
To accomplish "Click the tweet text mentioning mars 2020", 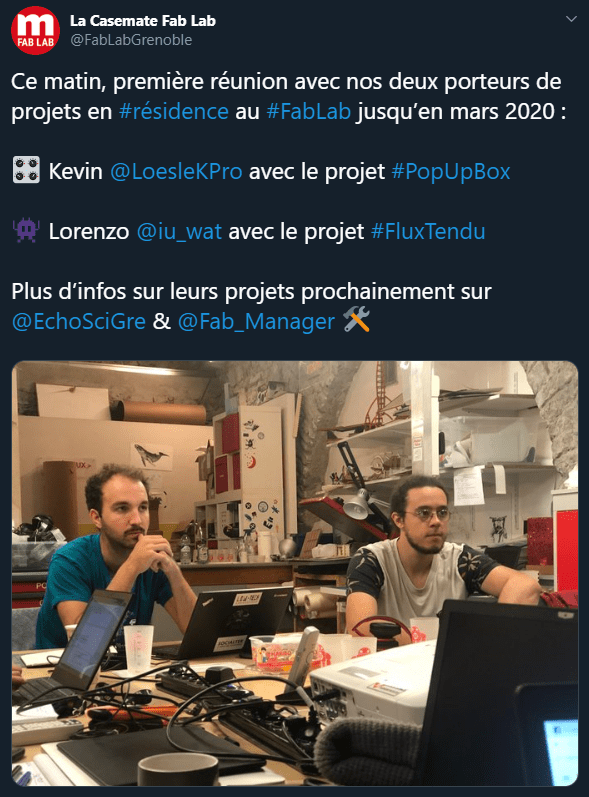I will coord(289,97).
